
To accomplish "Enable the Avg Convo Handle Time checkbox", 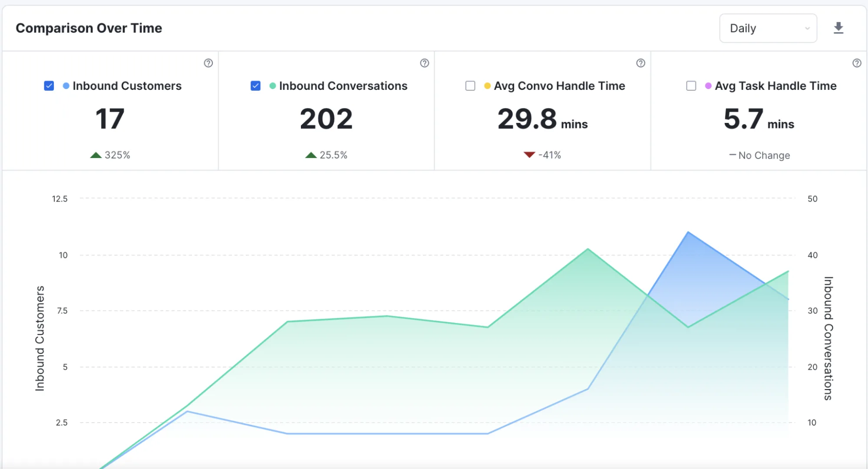I will pyautogui.click(x=470, y=86).
